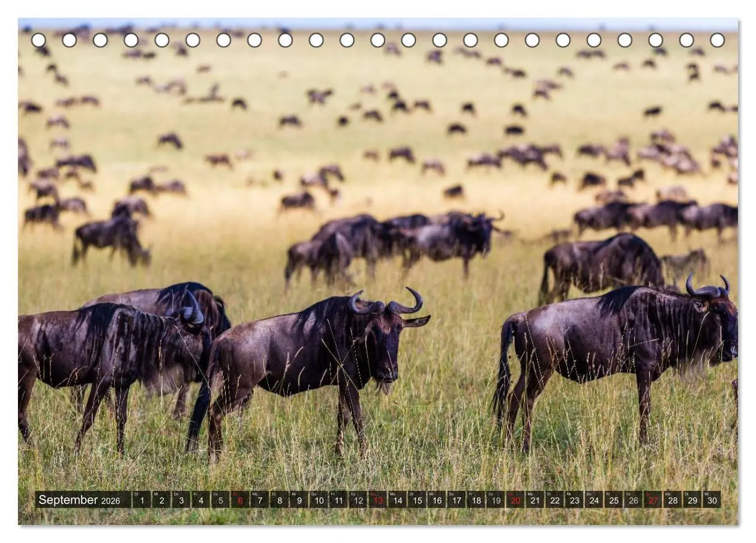This screenshot has height=543, width=756.
Task: Click the September 2026 month label
Action: [79, 500]
